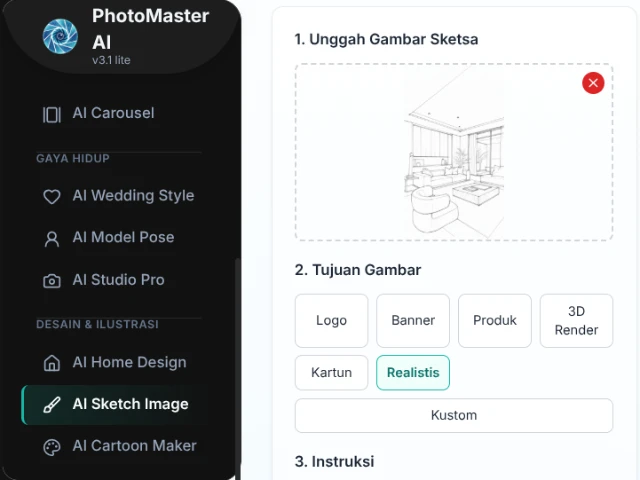Click the heart icon beside AI Wedding Style
Viewport: 640px width, 480px height.
pyautogui.click(x=52, y=197)
